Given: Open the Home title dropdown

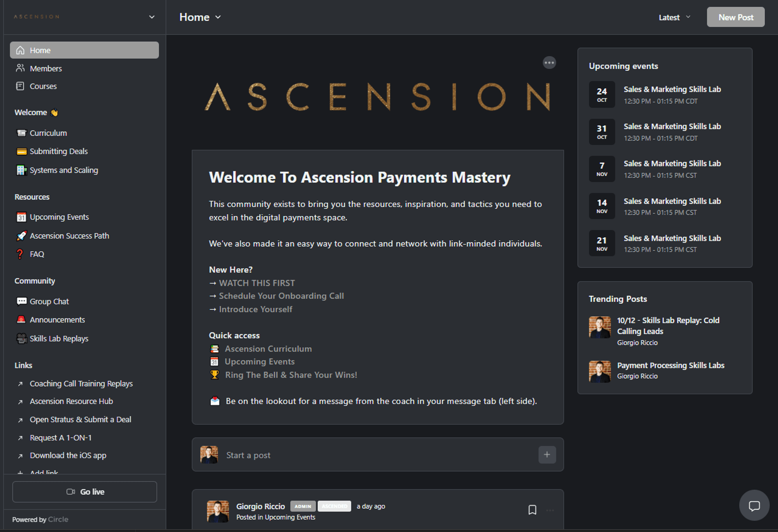Looking at the screenshot, I should tap(200, 17).
